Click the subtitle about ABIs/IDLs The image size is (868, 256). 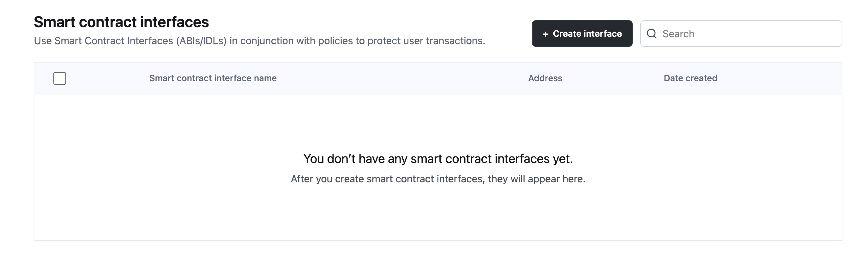tap(259, 41)
